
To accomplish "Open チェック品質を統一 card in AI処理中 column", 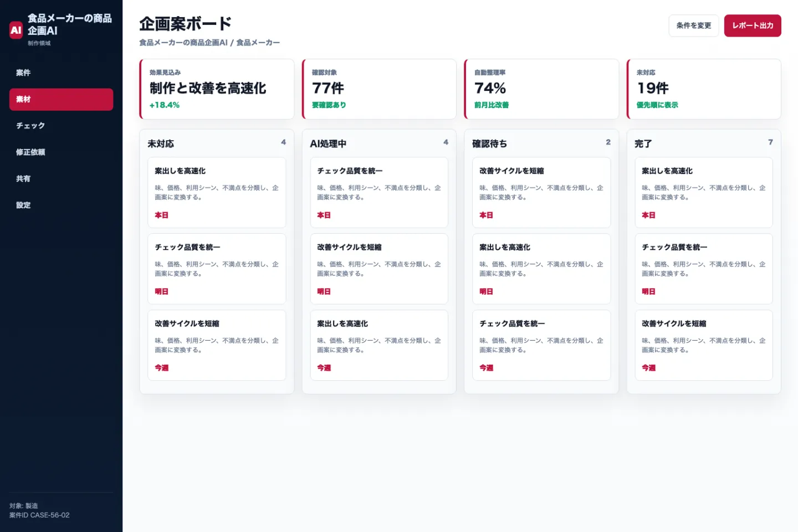I will click(379, 192).
